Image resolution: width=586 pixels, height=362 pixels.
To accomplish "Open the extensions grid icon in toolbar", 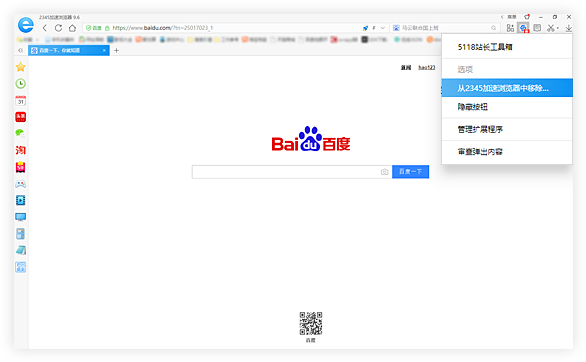I will [510, 28].
